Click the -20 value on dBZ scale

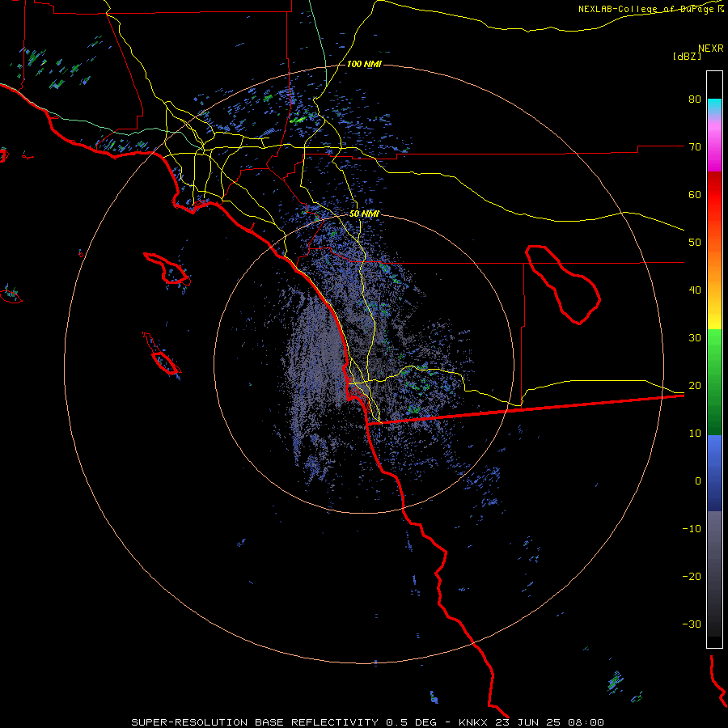(x=692, y=577)
